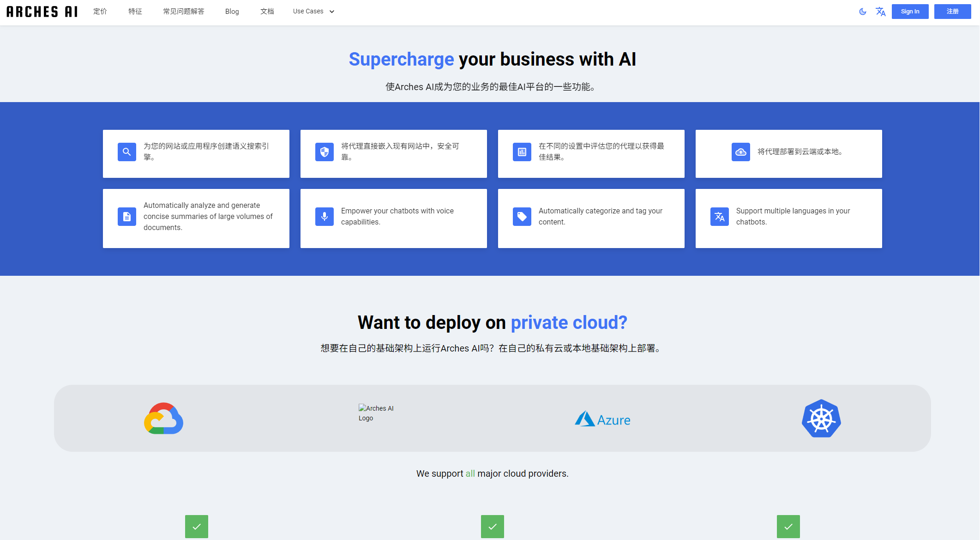
Task: Click the translate icon in languages card
Action: coord(719,217)
